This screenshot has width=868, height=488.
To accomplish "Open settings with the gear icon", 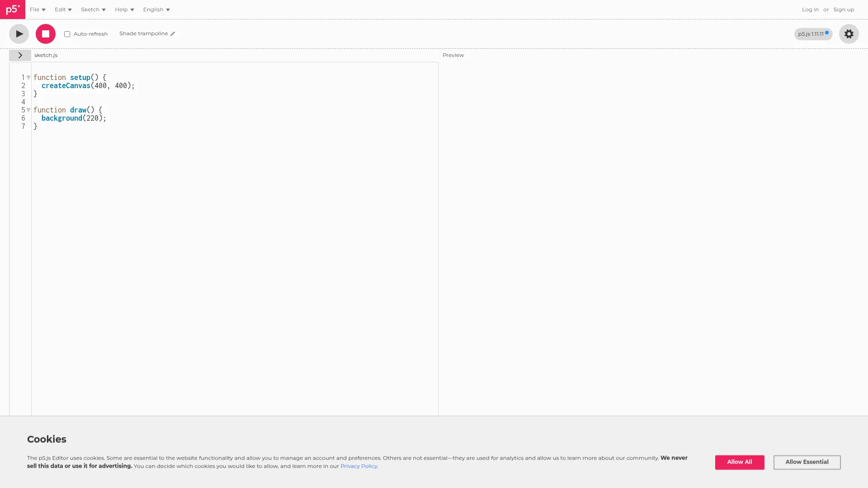I will click(x=849, y=34).
